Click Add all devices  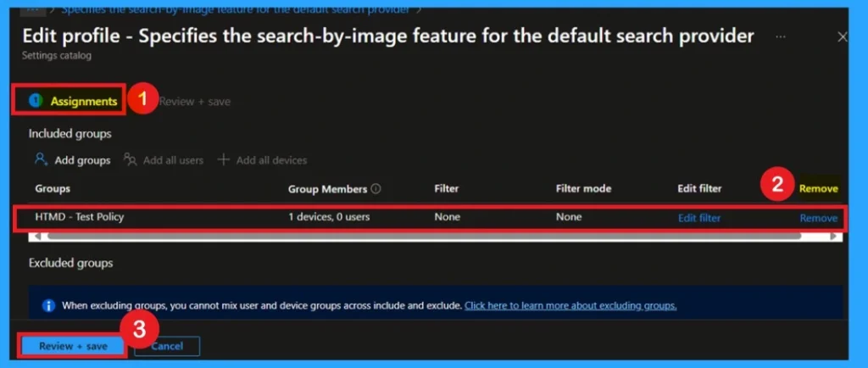262,160
